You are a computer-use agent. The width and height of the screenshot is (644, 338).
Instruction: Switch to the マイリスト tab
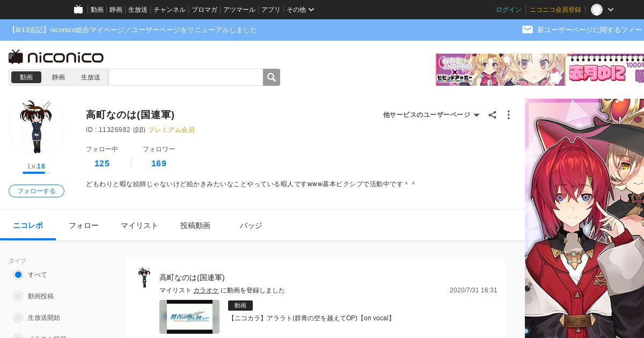click(139, 225)
